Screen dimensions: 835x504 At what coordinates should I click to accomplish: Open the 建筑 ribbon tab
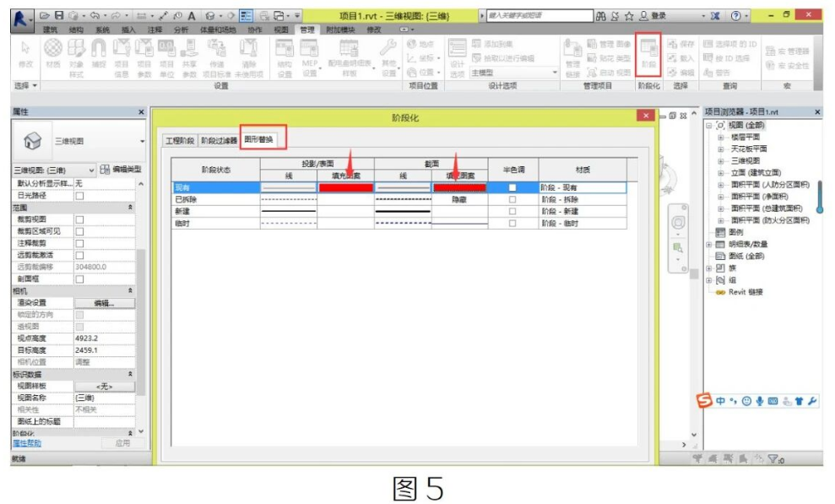click(x=50, y=30)
